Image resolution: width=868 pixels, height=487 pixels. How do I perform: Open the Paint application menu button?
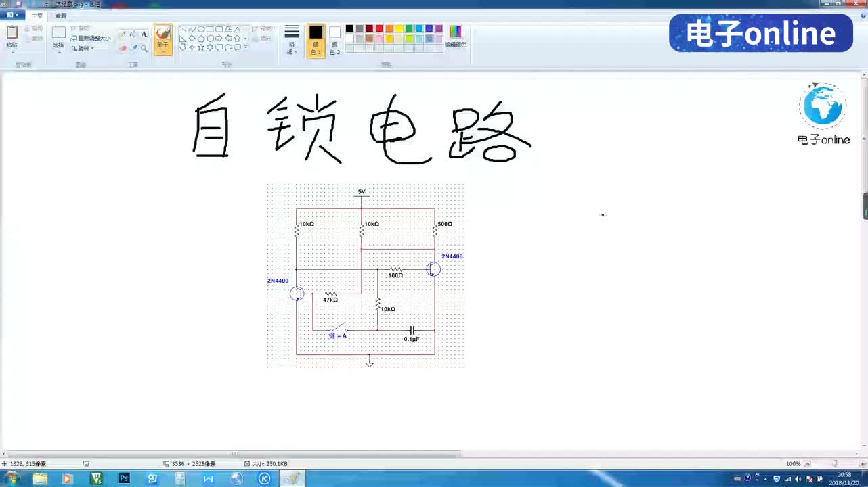(12, 15)
